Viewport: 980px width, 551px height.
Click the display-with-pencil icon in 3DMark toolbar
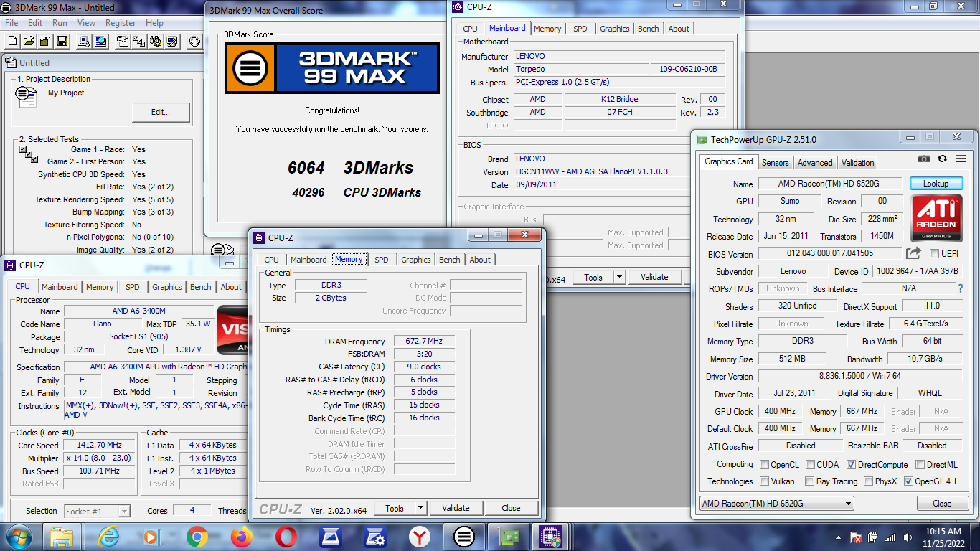click(x=173, y=41)
